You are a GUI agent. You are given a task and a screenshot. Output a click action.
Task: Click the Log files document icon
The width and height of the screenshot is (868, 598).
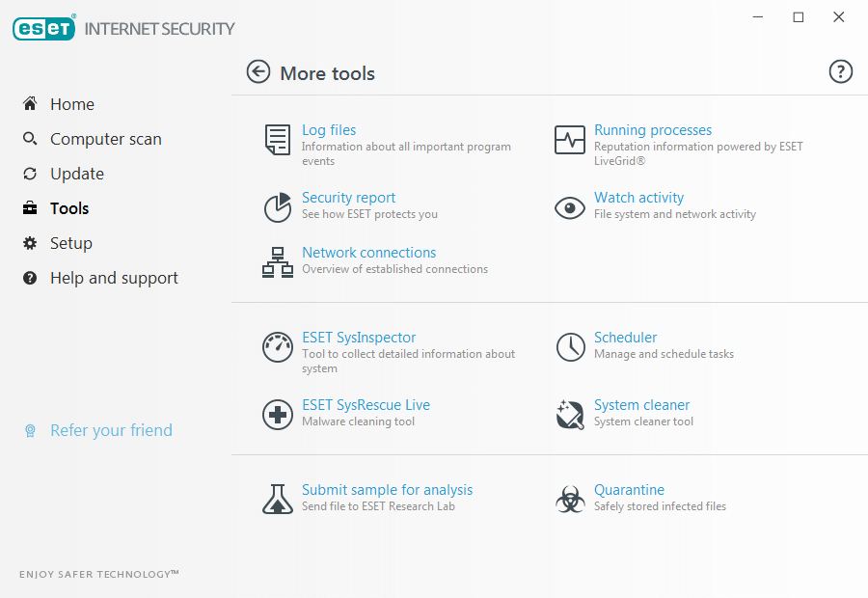[278, 140]
